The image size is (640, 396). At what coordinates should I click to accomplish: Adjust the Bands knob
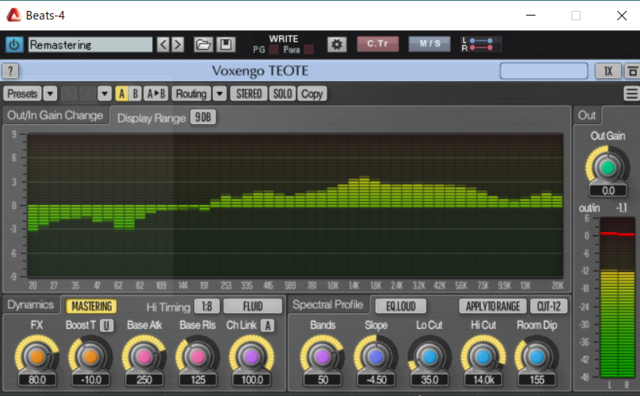click(x=322, y=356)
